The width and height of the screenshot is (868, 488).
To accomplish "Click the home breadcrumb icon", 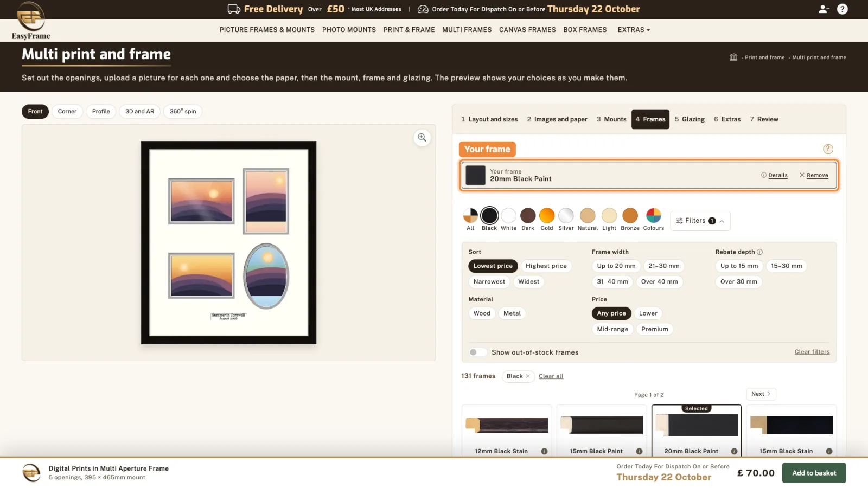I will 733,57.
